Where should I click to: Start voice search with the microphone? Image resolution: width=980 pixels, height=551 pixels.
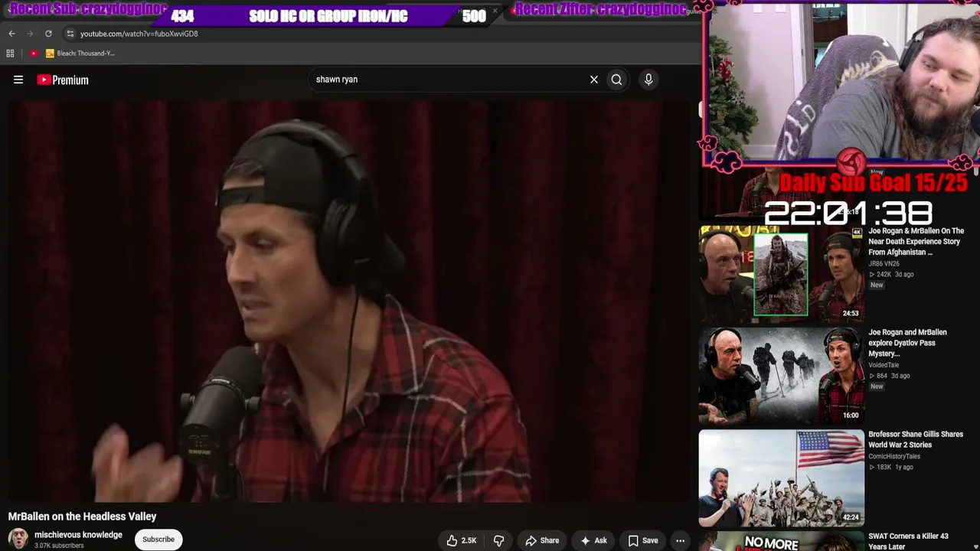[648, 80]
